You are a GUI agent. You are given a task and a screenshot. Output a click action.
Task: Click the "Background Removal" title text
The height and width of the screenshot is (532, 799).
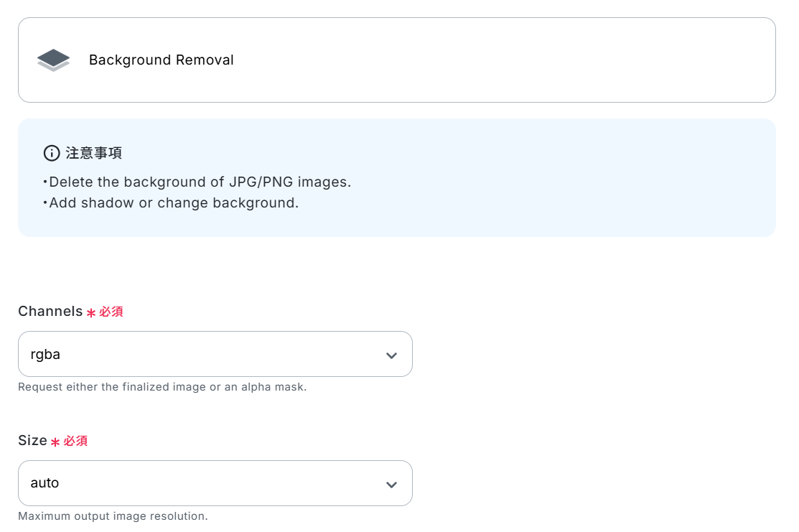(162, 60)
